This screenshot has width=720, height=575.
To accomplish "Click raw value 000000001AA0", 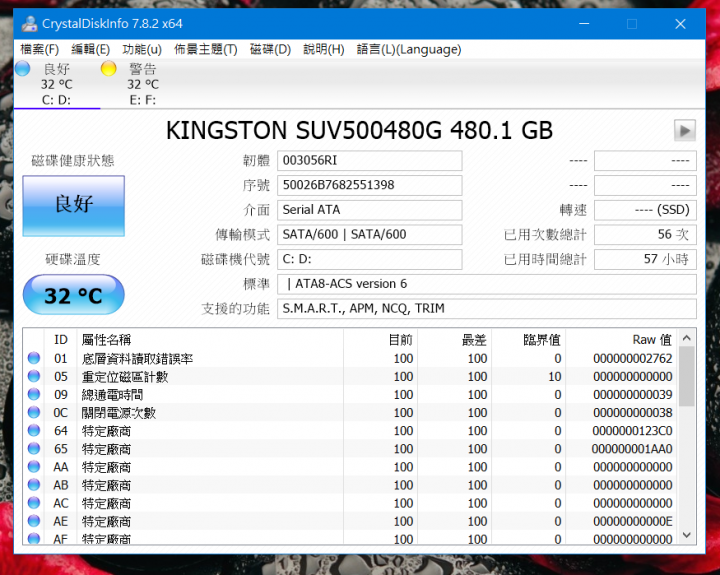I will point(632,449).
